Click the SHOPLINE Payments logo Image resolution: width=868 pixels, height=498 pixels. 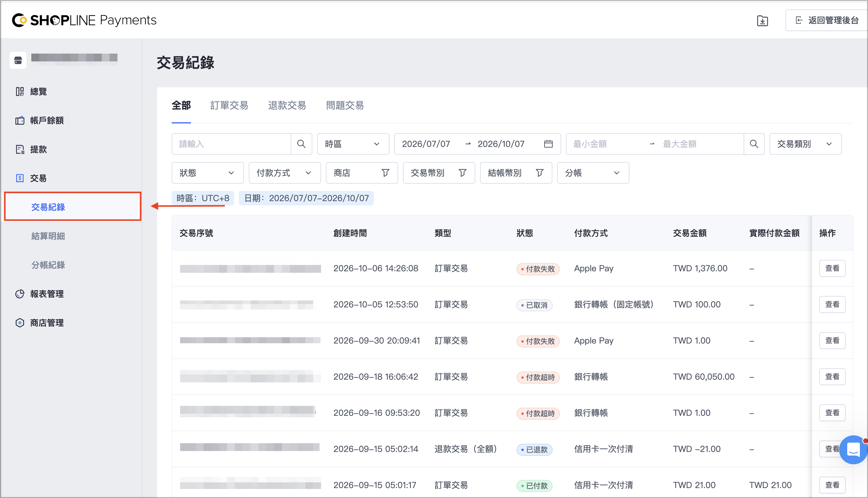coord(84,20)
